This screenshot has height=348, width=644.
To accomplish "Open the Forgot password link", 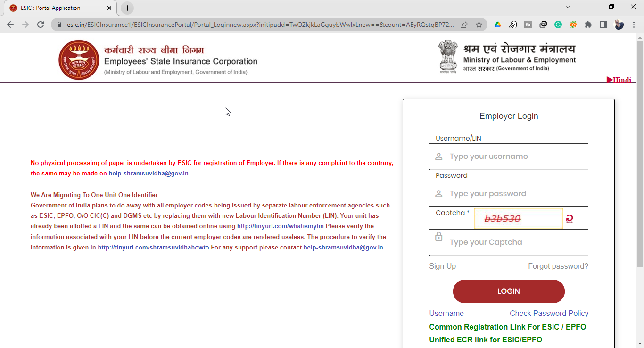I will pyautogui.click(x=558, y=266).
